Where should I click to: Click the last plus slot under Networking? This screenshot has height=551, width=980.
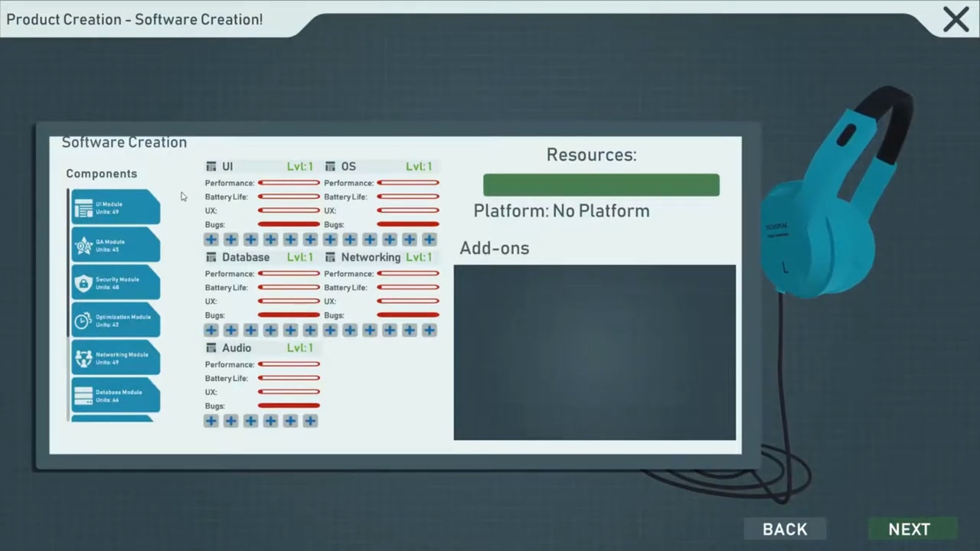coord(430,330)
